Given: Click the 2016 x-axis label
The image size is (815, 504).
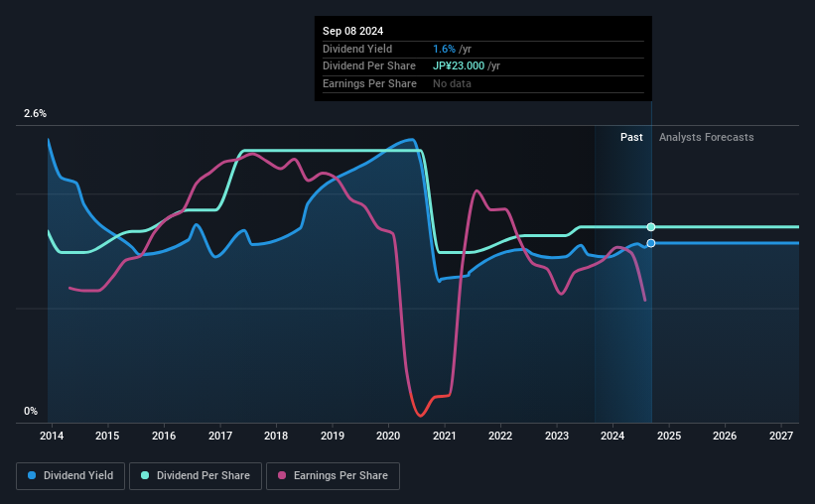Looking at the screenshot, I should click(164, 436).
